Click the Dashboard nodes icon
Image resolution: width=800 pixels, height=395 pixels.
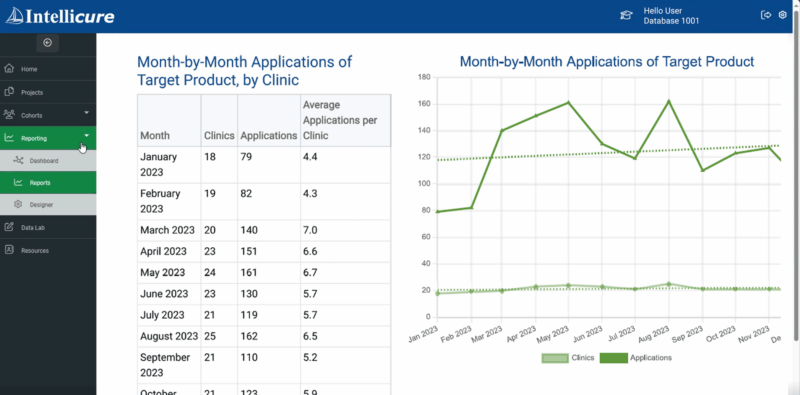[x=18, y=160]
